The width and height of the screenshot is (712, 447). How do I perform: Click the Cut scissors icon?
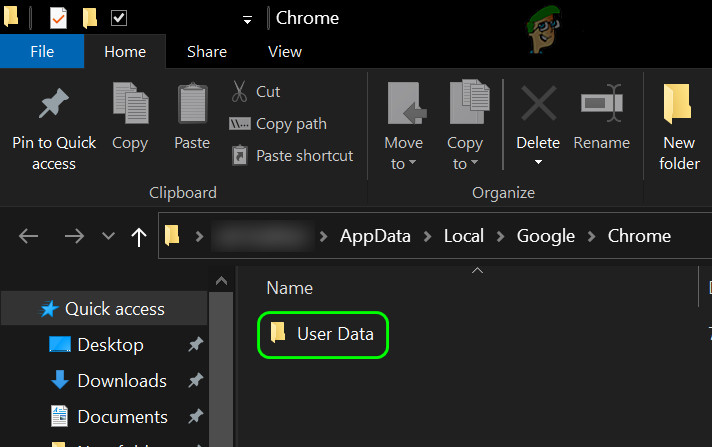[x=240, y=92]
